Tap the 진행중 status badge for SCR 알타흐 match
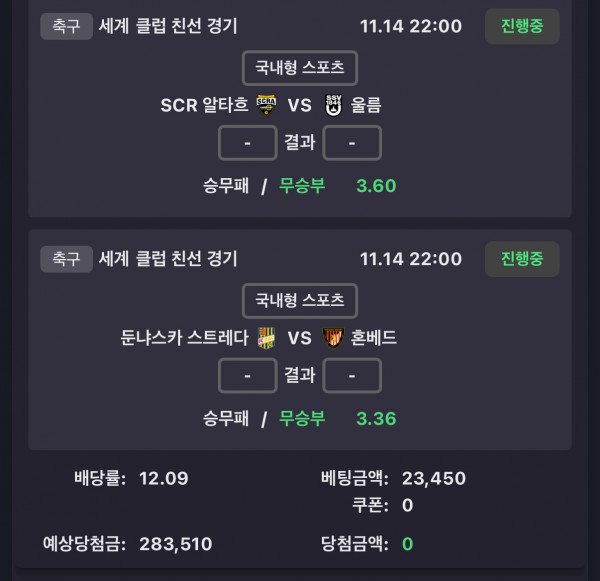Image resolution: width=600 pixels, height=581 pixels. click(522, 26)
